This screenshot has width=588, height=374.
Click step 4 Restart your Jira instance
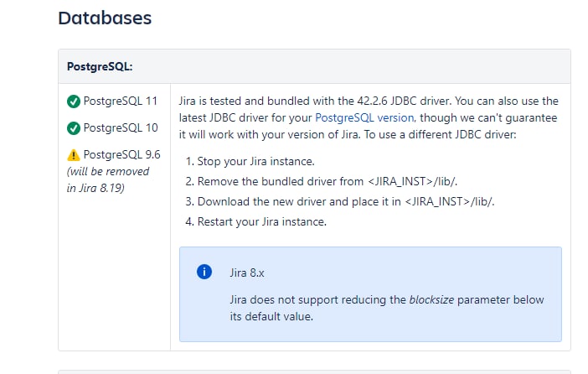pos(256,222)
